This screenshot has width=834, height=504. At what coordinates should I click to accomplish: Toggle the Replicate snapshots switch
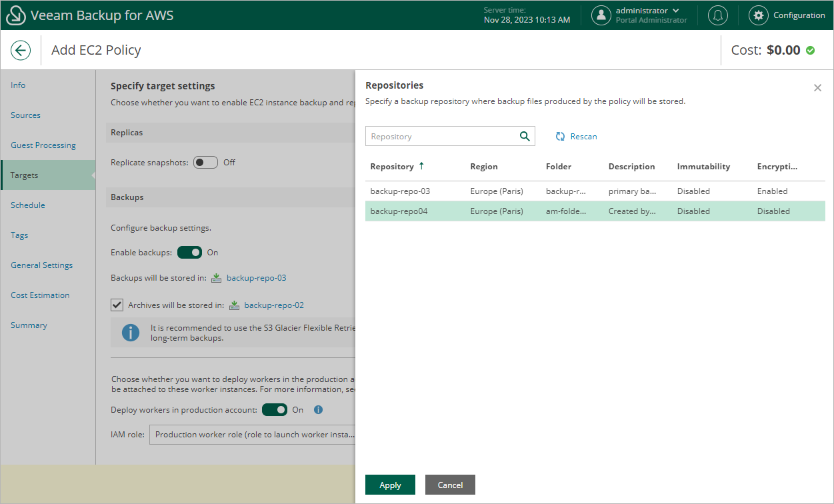[205, 162]
